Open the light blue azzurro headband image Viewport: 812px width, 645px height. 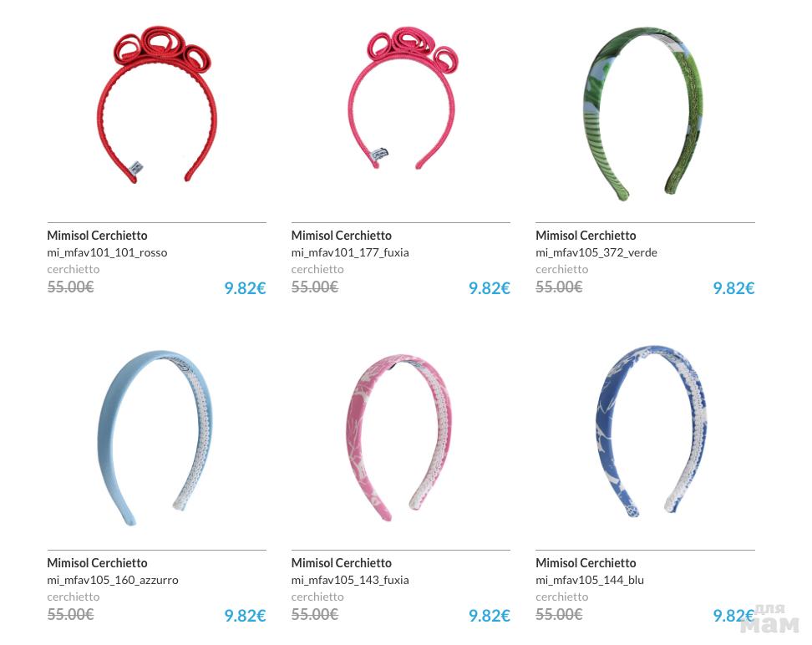tap(155, 438)
